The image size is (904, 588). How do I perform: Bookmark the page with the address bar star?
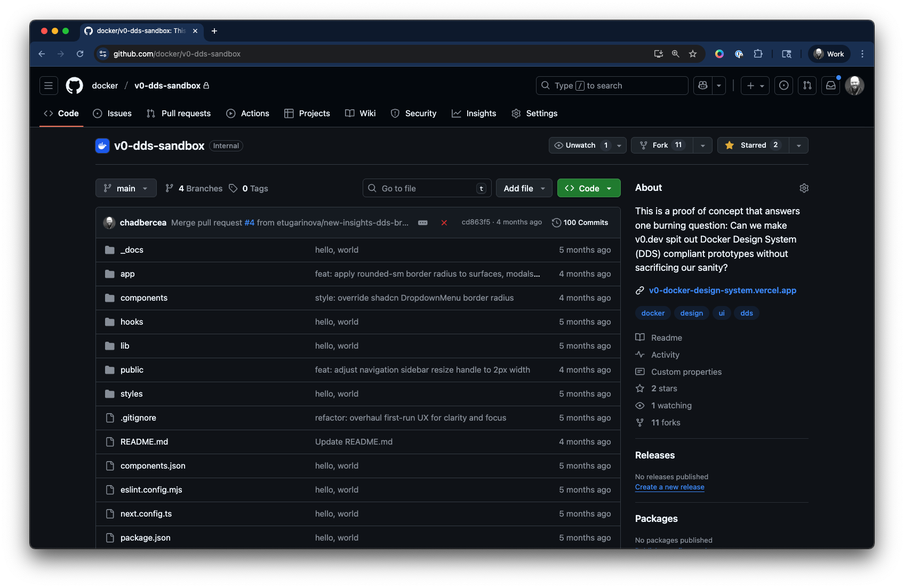(693, 54)
